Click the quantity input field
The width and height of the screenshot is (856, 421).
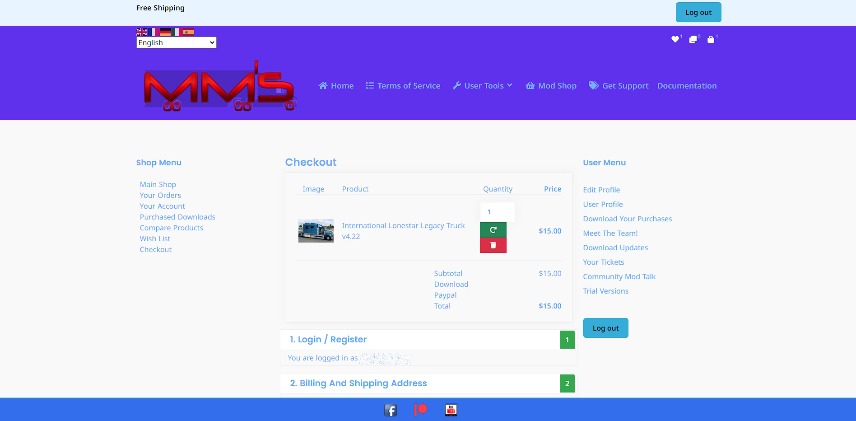(497, 211)
